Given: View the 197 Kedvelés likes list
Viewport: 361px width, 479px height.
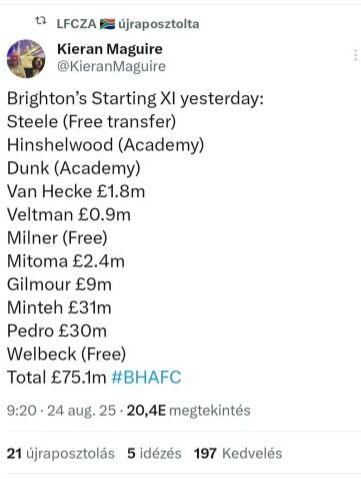Looking at the screenshot, I should click(x=238, y=453).
